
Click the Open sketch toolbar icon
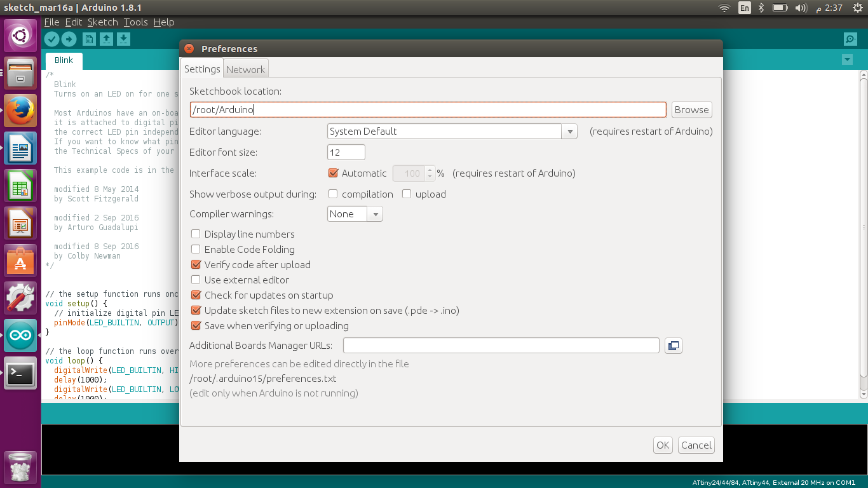click(x=107, y=39)
